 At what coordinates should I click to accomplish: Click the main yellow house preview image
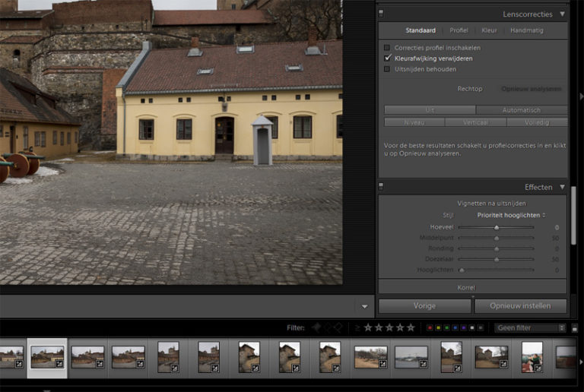tap(171, 143)
